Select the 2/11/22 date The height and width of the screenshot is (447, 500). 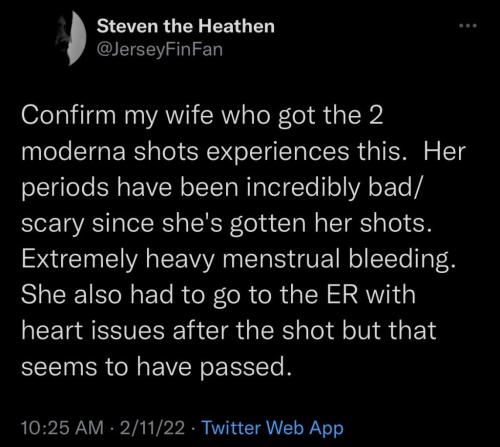153,428
